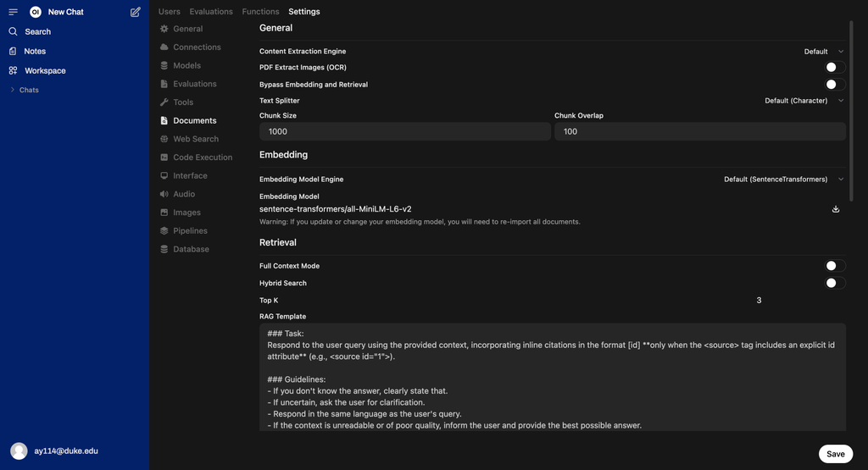Click the Models stack icon
This screenshot has width=868, height=470.
tap(164, 65)
